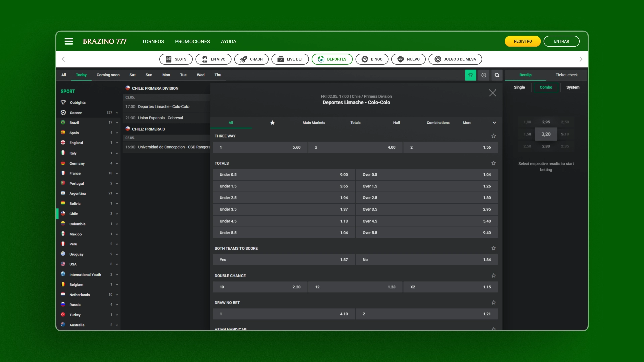644x362 pixels.
Task: Open the CRASH games category
Action: point(251,59)
